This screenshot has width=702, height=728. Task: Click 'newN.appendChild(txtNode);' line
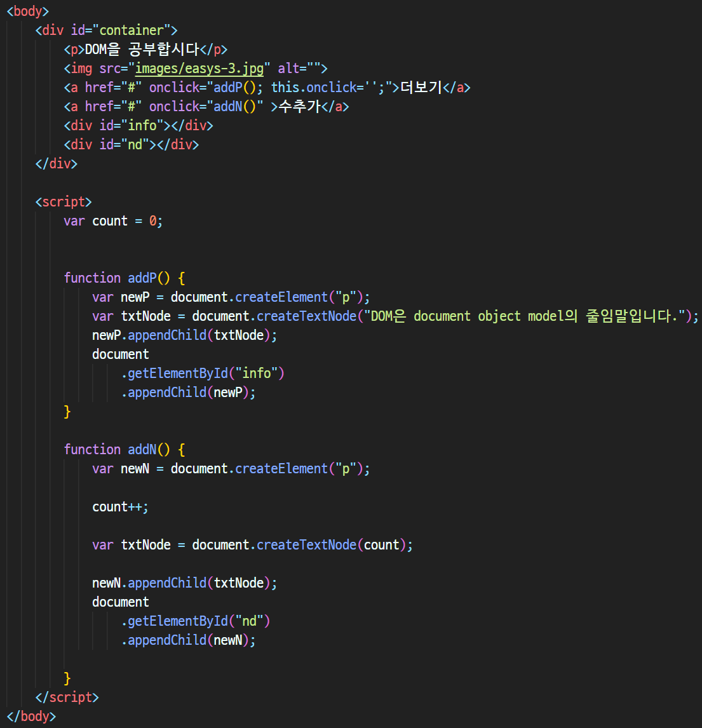pos(184,583)
